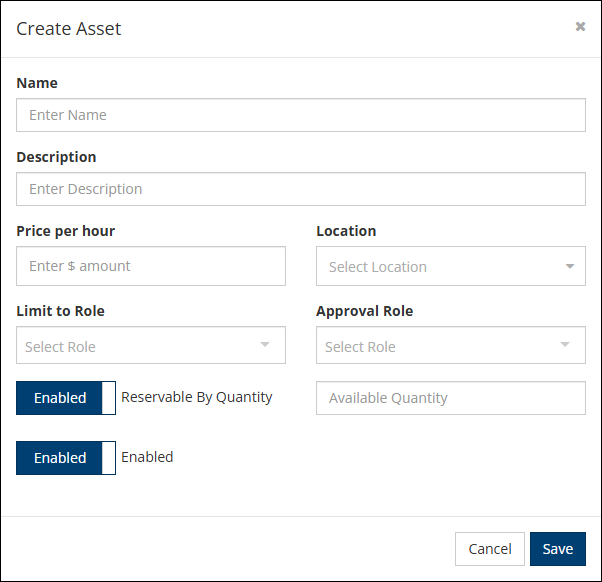Focus the Enter Description input box
Screen dimensions: 602x582
pos(300,189)
